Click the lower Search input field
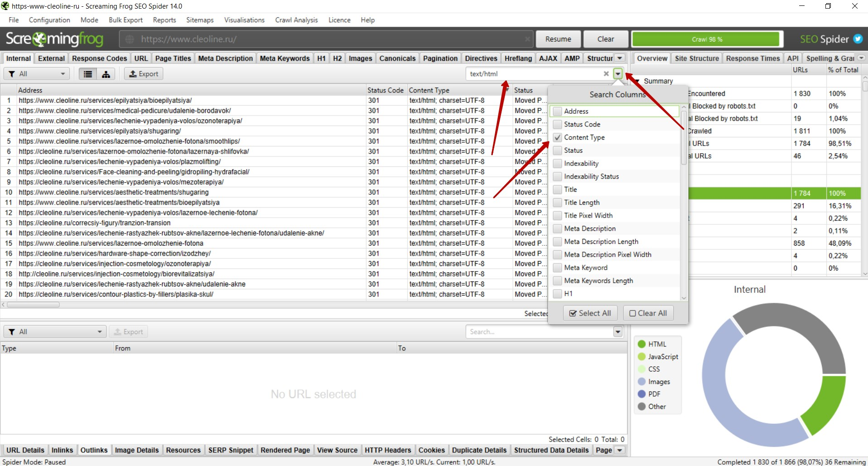This screenshot has width=868, height=466. point(539,332)
